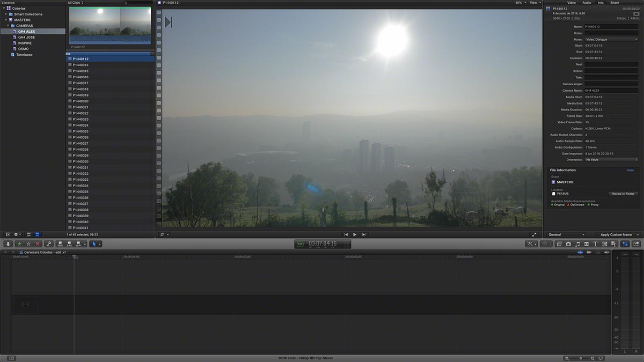This screenshot has height=362, width=644.
Task: Click the Import Media arrow icon
Action: 8,244
